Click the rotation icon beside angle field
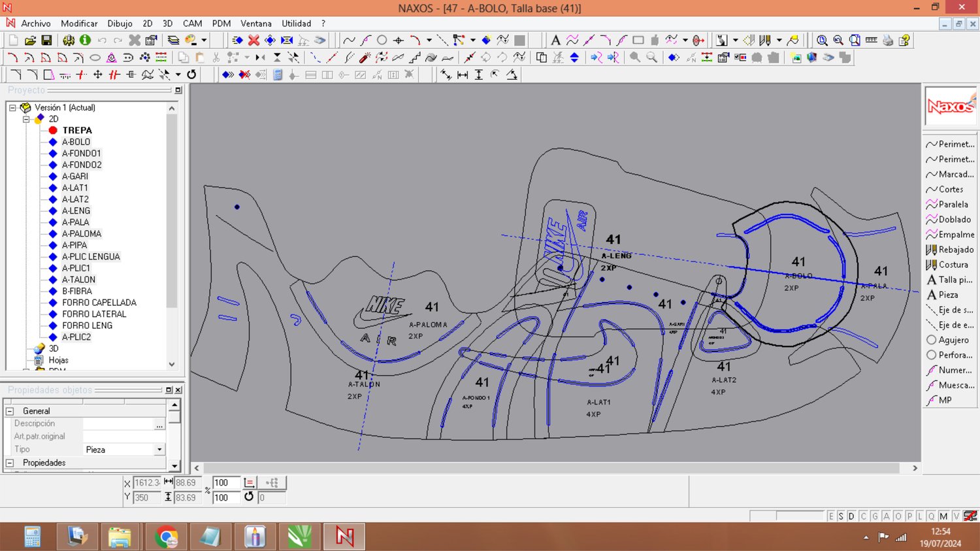980x551 pixels. [x=249, y=497]
